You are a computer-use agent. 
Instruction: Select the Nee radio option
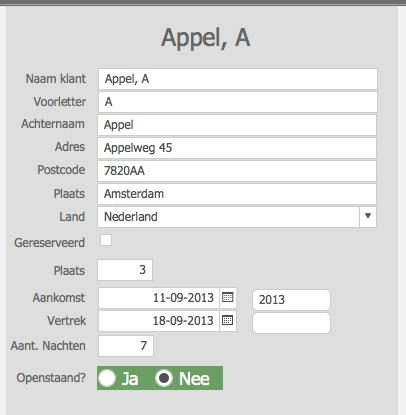(164, 378)
